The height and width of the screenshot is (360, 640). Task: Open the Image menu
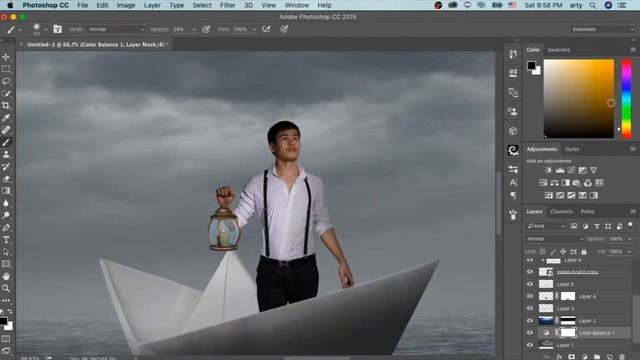pos(126,5)
